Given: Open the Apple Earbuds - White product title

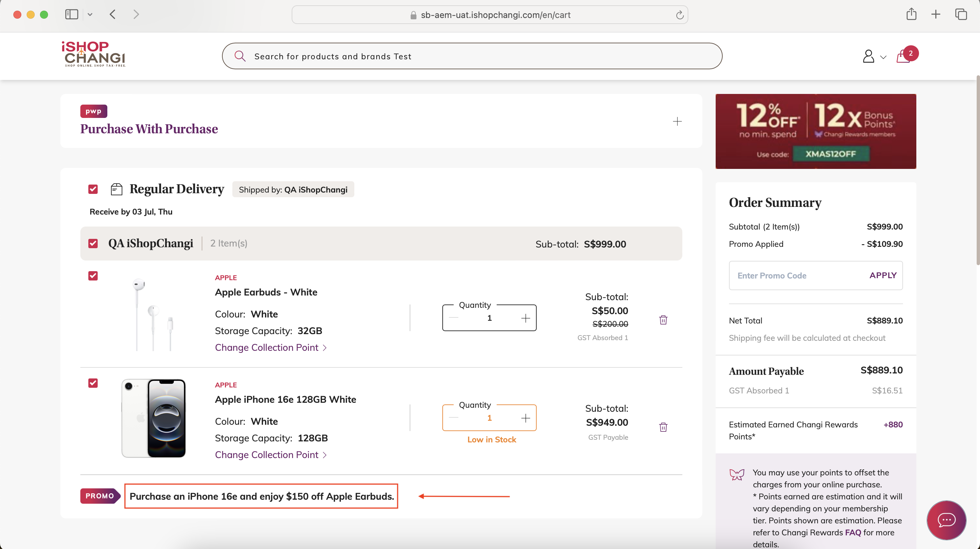Looking at the screenshot, I should click(x=266, y=292).
